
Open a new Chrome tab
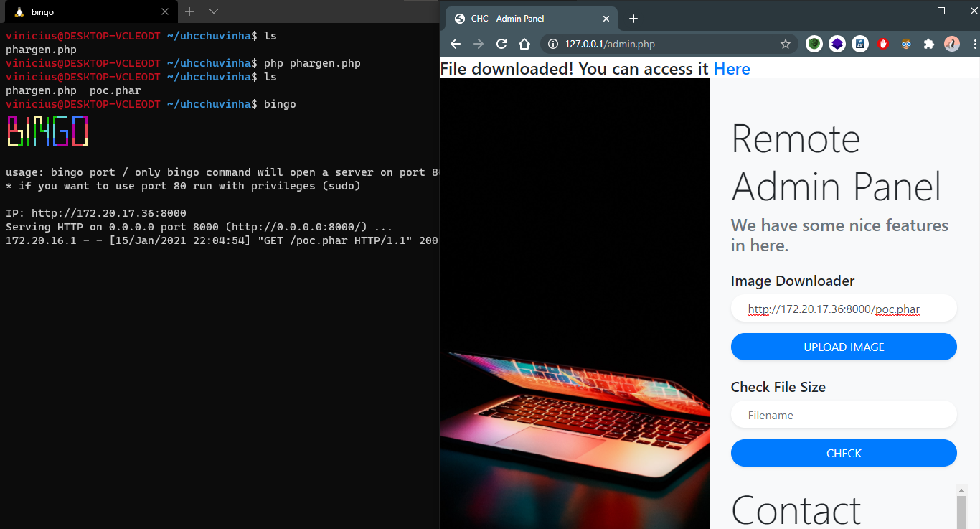[x=633, y=19]
